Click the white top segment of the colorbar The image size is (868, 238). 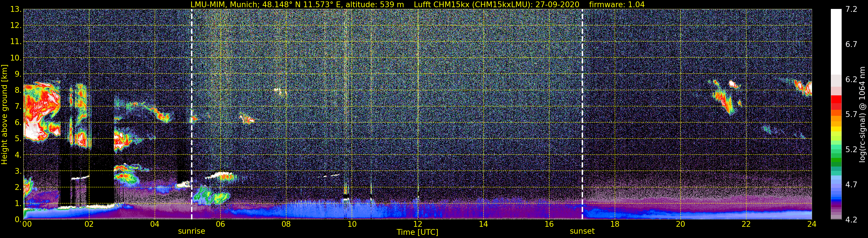click(x=836, y=42)
